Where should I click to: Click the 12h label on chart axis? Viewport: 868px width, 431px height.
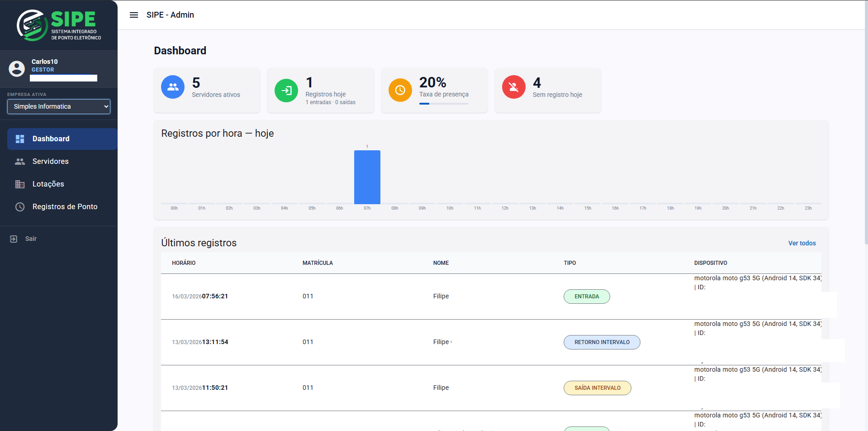(505, 208)
